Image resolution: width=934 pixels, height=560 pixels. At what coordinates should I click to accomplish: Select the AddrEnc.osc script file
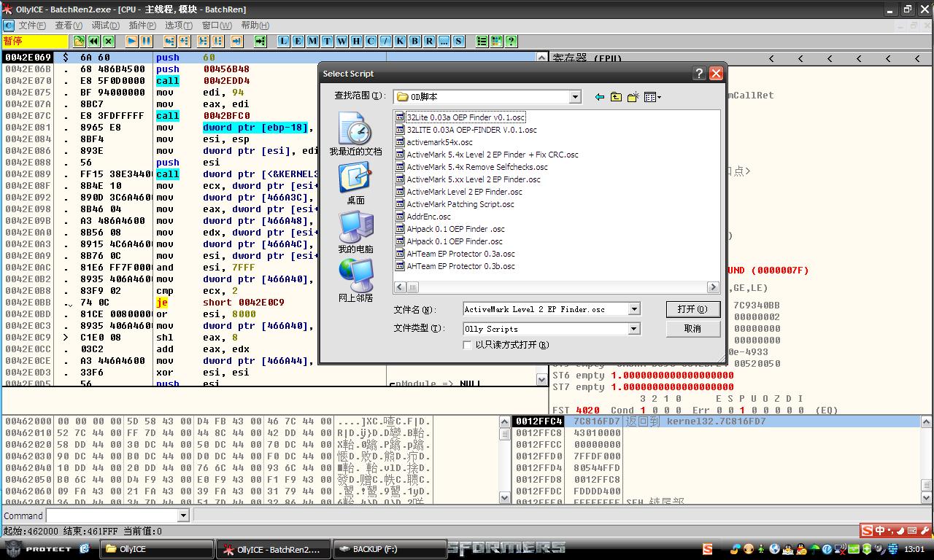[428, 217]
